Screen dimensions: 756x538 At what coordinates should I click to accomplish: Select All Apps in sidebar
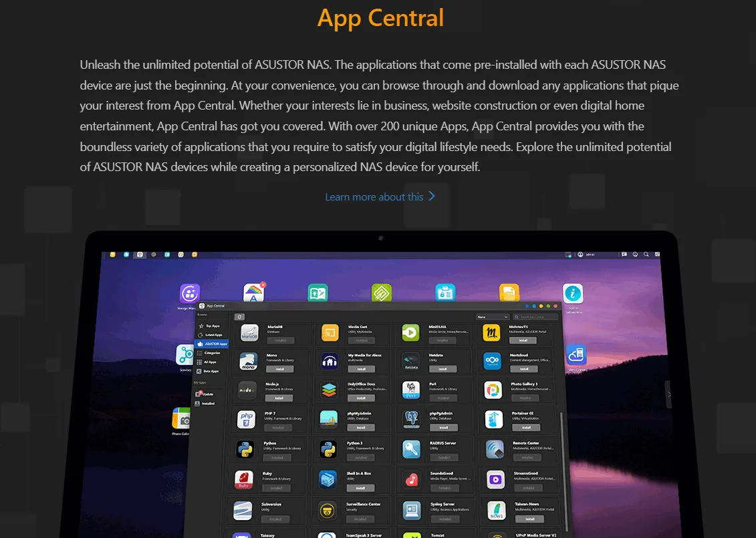pyautogui.click(x=207, y=362)
